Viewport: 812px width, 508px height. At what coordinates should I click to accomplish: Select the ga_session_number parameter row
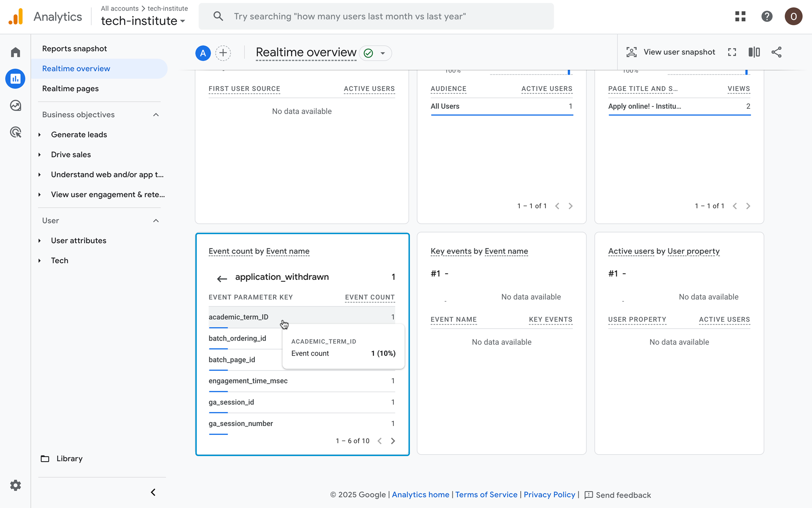click(x=302, y=424)
